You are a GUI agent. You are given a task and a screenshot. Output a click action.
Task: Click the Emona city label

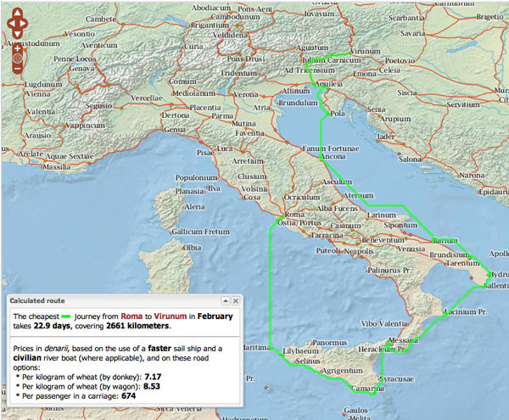(x=365, y=74)
